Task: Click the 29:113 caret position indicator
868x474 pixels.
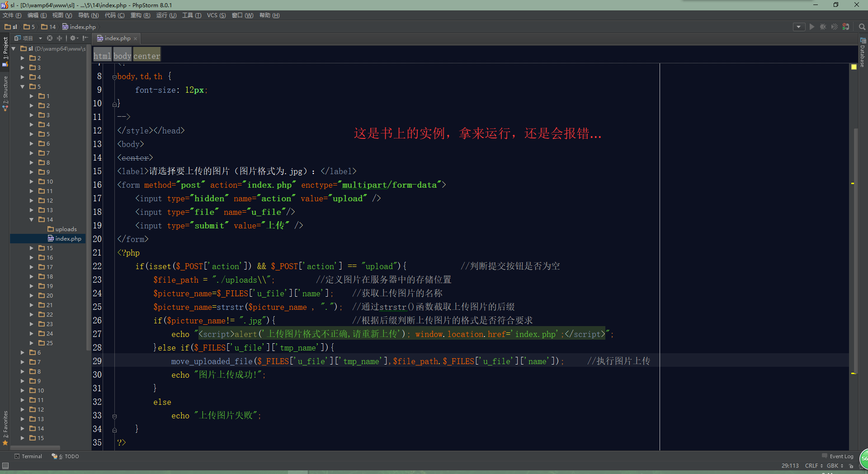Action: pos(790,465)
